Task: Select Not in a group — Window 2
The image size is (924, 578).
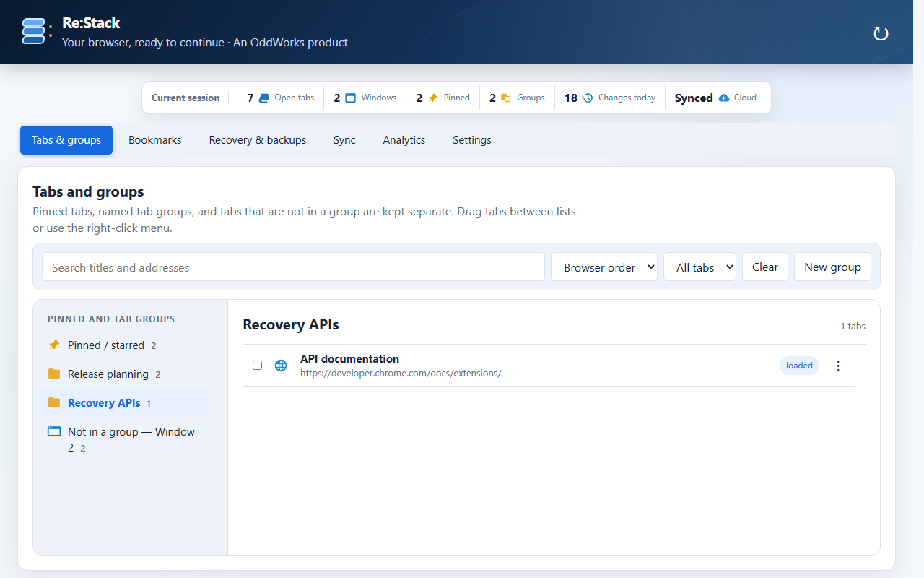Action: pyautogui.click(x=125, y=439)
